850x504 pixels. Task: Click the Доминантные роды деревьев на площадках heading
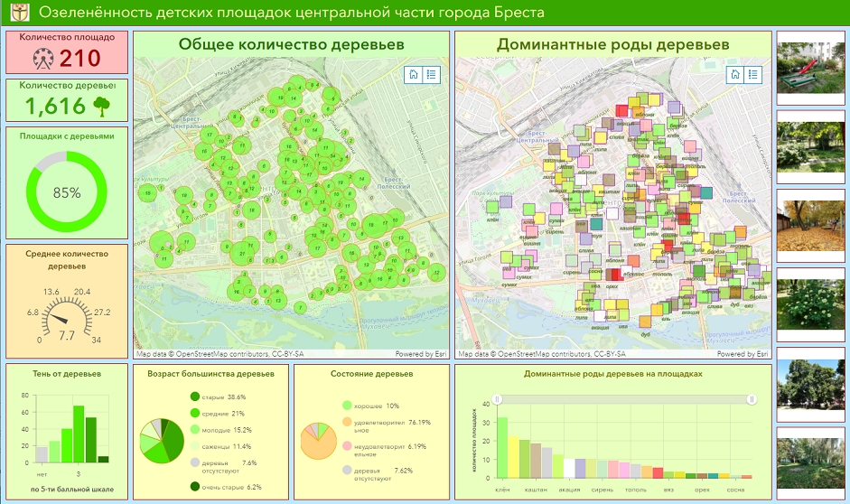pyautogui.click(x=613, y=373)
